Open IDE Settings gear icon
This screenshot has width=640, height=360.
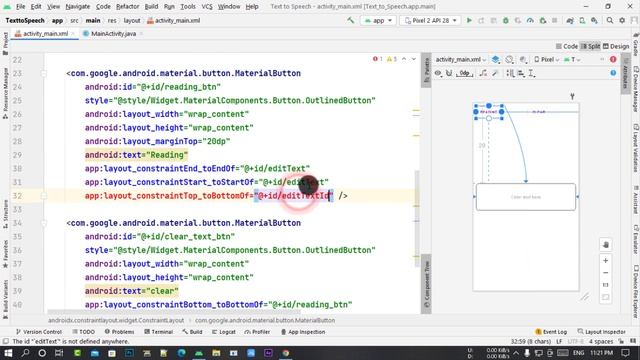(622, 20)
